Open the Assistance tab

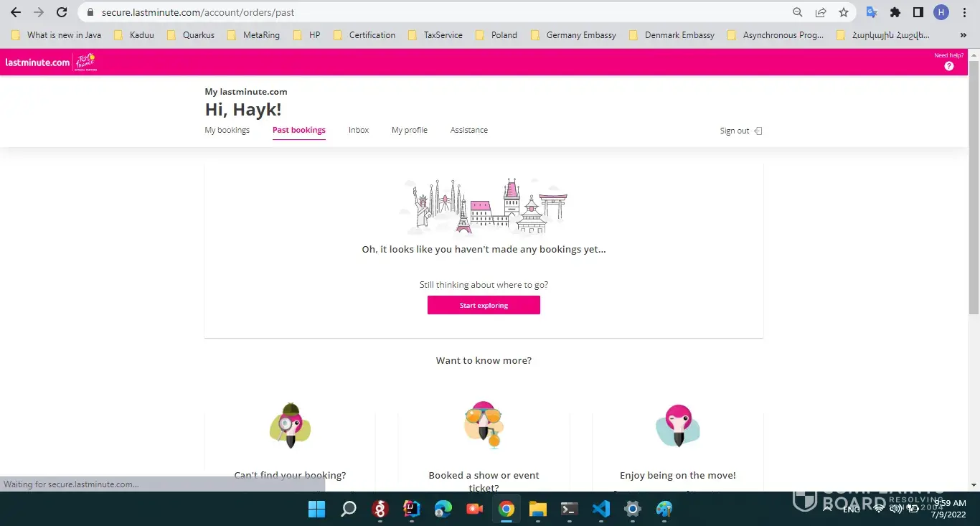pos(468,130)
